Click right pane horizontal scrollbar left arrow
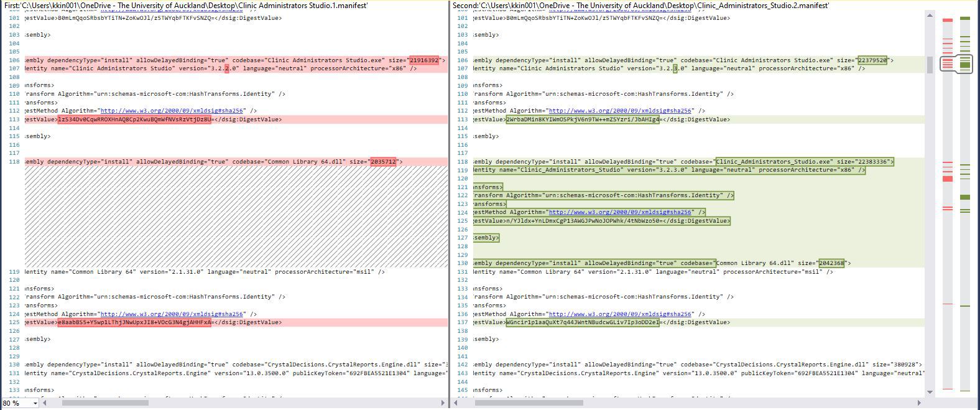The image size is (980, 410). point(456,403)
